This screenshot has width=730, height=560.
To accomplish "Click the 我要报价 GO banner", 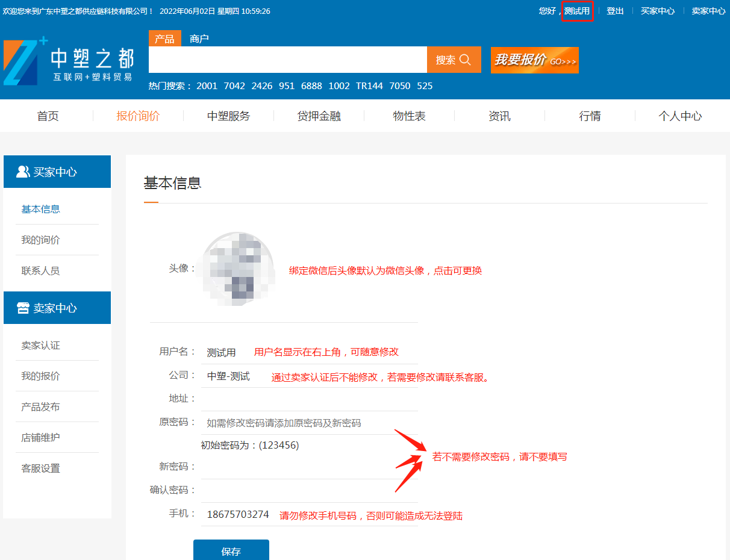I will click(534, 60).
